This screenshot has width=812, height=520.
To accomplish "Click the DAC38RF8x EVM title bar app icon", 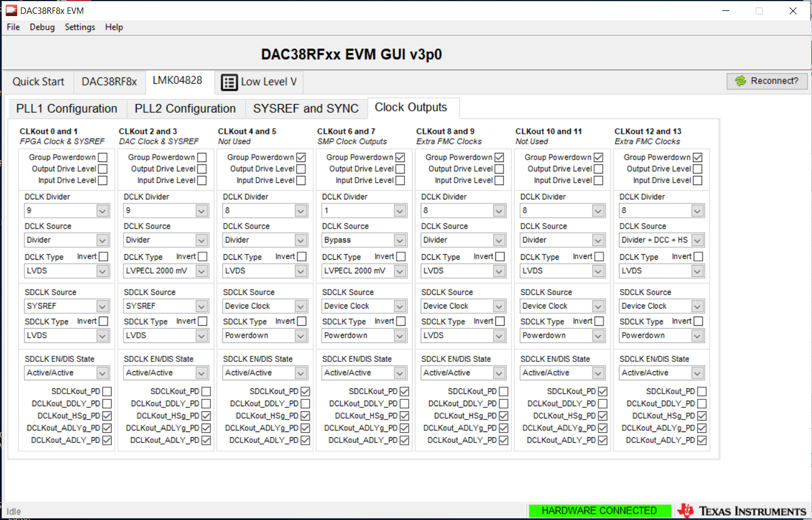I will tap(11, 10).
